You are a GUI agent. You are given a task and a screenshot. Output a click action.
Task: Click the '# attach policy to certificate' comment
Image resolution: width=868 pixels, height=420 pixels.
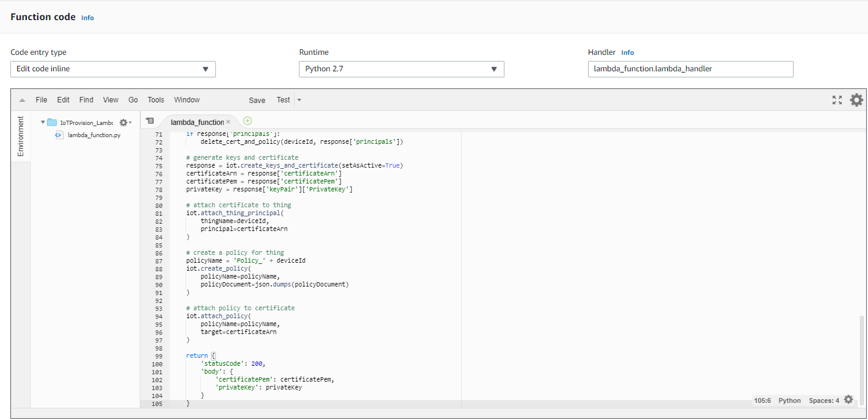(240, 308)
